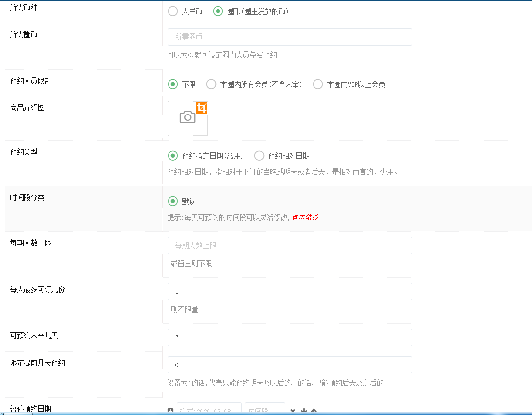Viewport: 532px width, 415px height.
Task: Click the orange crop icon on image box
Action: click(x=201, y=108)
